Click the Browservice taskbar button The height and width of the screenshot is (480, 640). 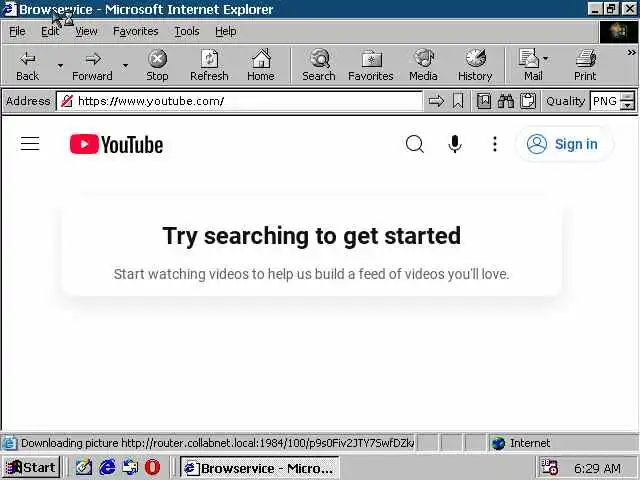tap(260, 468)
